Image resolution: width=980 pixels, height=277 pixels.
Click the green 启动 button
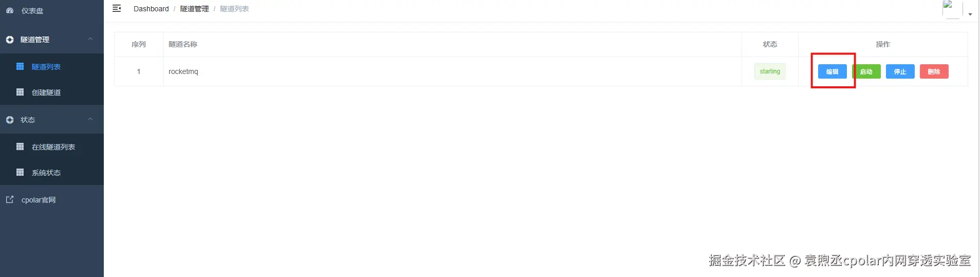[866, 71]
